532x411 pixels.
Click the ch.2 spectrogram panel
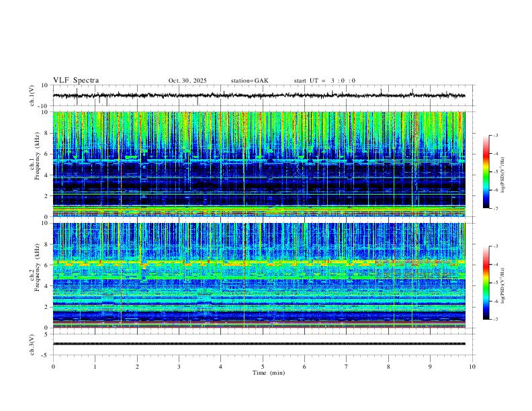259,275
